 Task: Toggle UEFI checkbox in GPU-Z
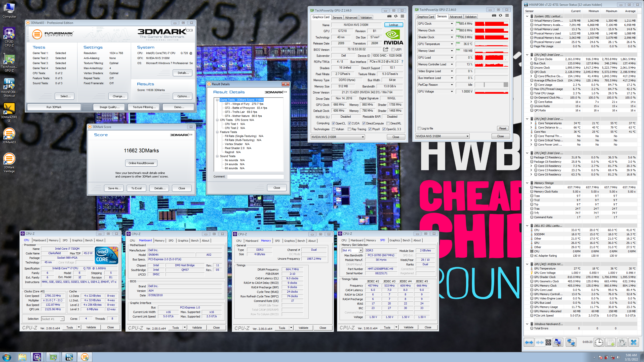[393, 50]
